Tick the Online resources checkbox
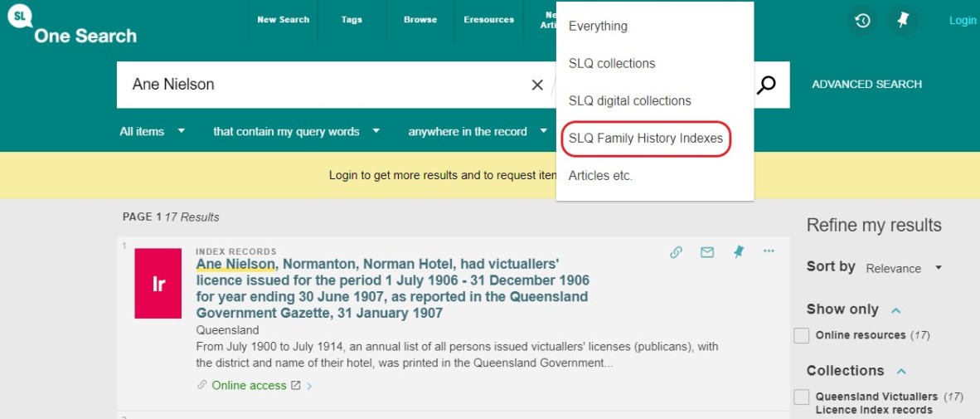The image size is (980, 419). 801,335
